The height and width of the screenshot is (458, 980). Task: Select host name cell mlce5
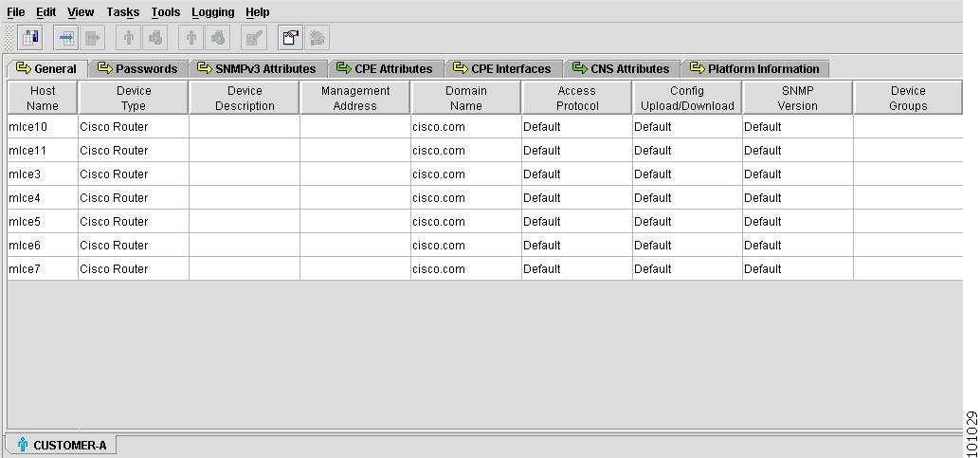click(x=43, y=222)
